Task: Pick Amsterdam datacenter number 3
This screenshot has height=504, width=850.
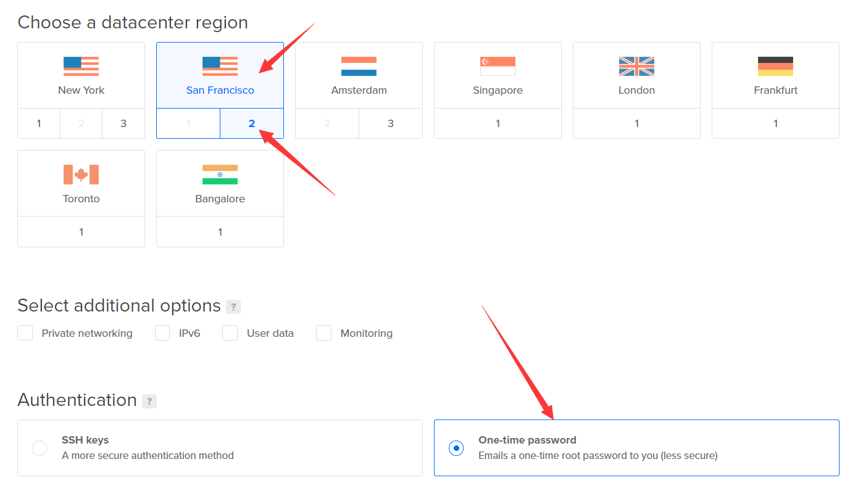Action: tap(390, 123)
